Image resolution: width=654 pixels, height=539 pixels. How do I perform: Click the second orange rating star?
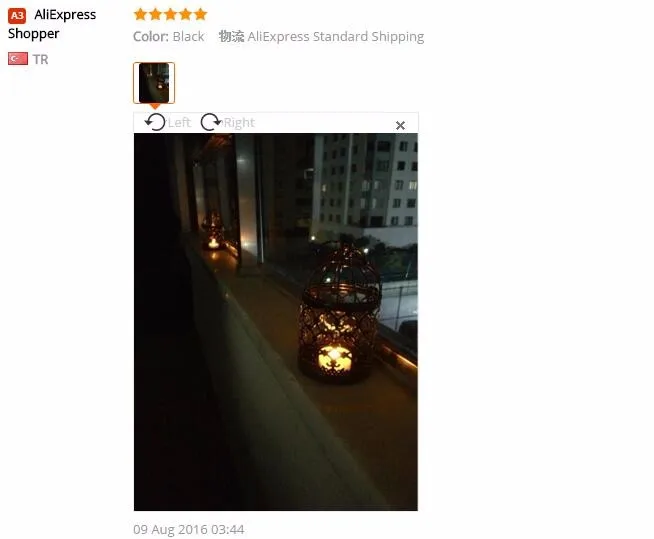click(156, 14)
